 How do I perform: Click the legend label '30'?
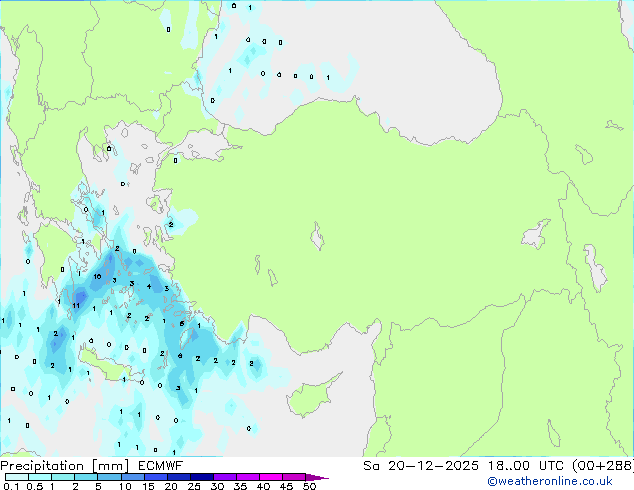pos(217,486)
